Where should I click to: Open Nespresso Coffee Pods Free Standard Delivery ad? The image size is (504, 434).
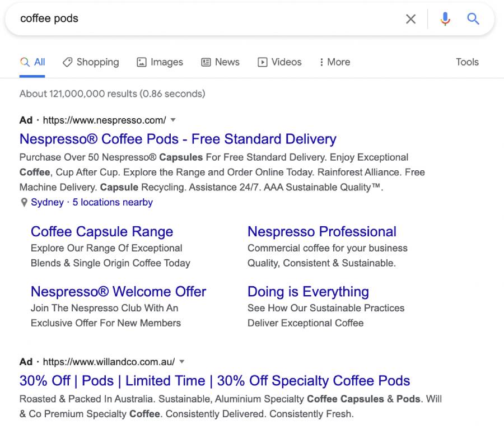point(178,139)
